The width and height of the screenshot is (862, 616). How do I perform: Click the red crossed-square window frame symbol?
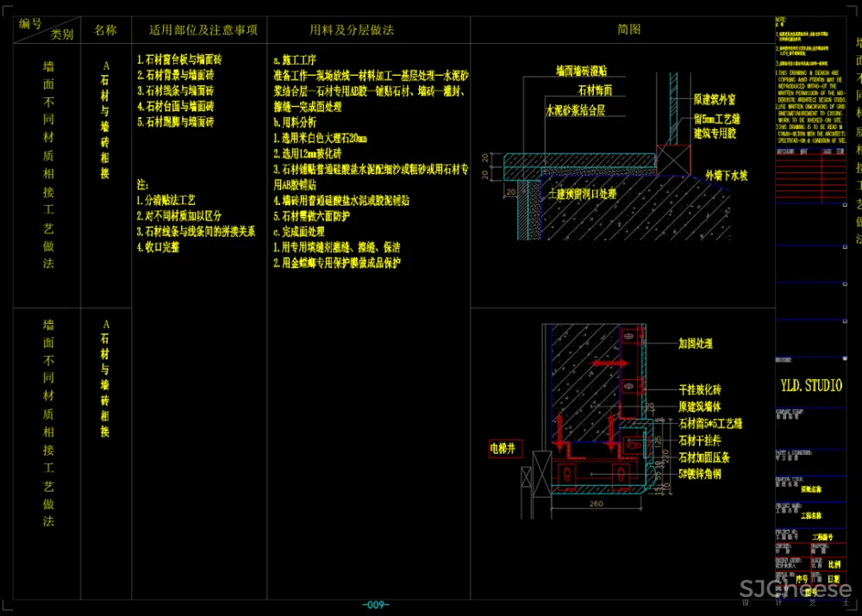pyautogui.click(x=672, y=159)
